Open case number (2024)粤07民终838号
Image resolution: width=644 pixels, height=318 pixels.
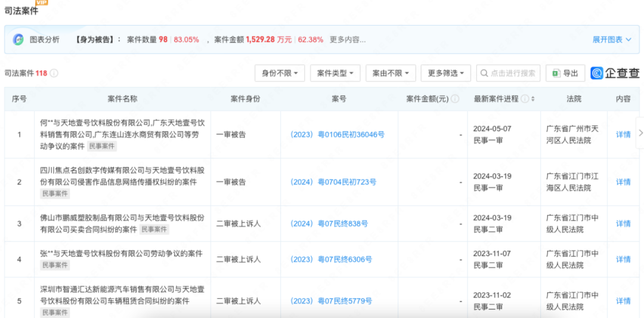point(329,224)
